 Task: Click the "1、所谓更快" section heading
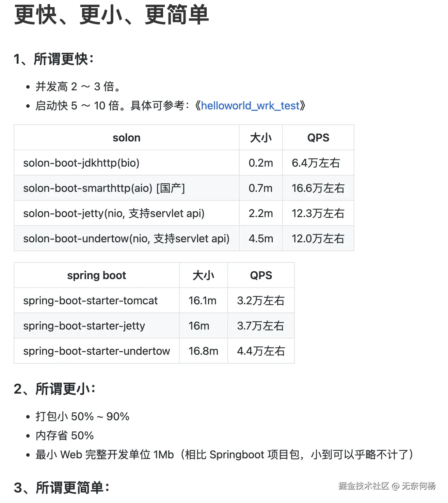(53, 59)
